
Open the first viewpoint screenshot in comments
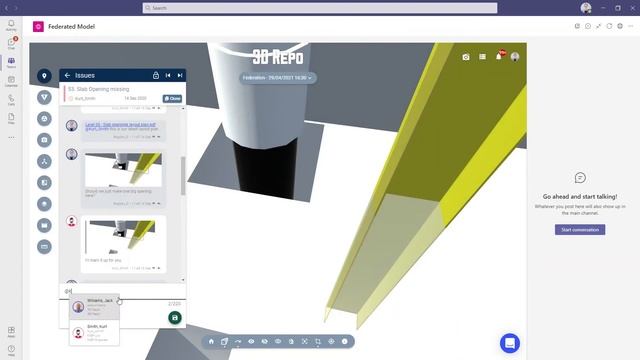[123, 169]
